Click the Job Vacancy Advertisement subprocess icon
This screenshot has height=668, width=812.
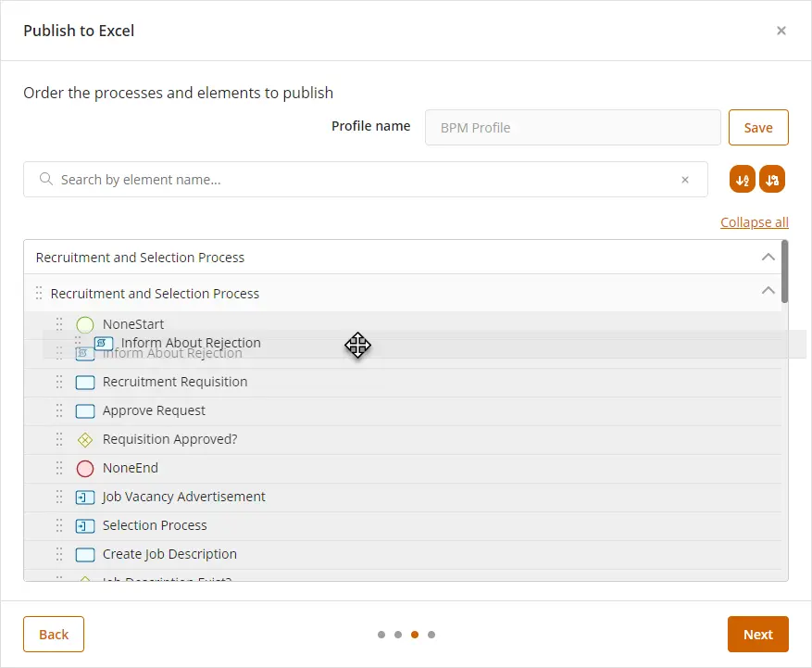click(x=85, y=498)
